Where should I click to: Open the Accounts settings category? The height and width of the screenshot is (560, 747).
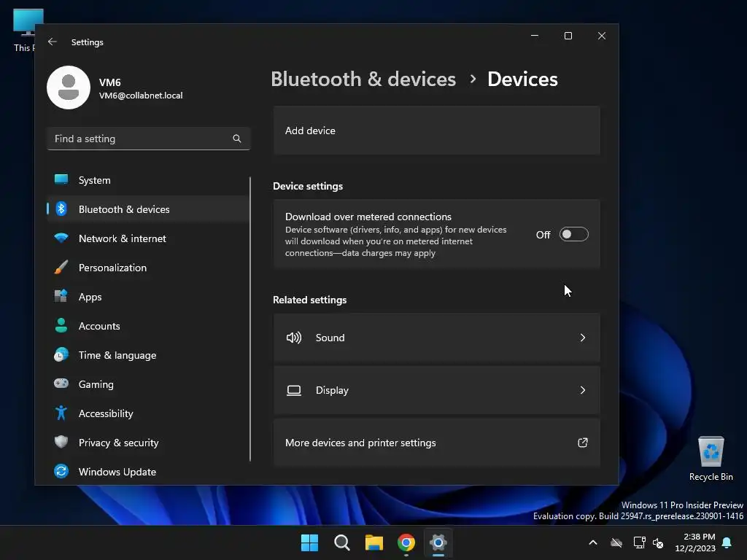[x=148, y=326]
